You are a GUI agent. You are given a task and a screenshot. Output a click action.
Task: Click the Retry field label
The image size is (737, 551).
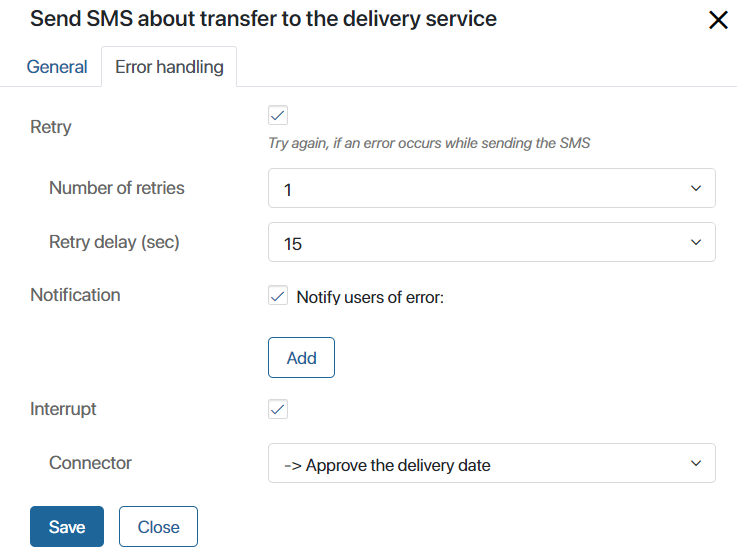pyautogui.click(x=51, y=127)
